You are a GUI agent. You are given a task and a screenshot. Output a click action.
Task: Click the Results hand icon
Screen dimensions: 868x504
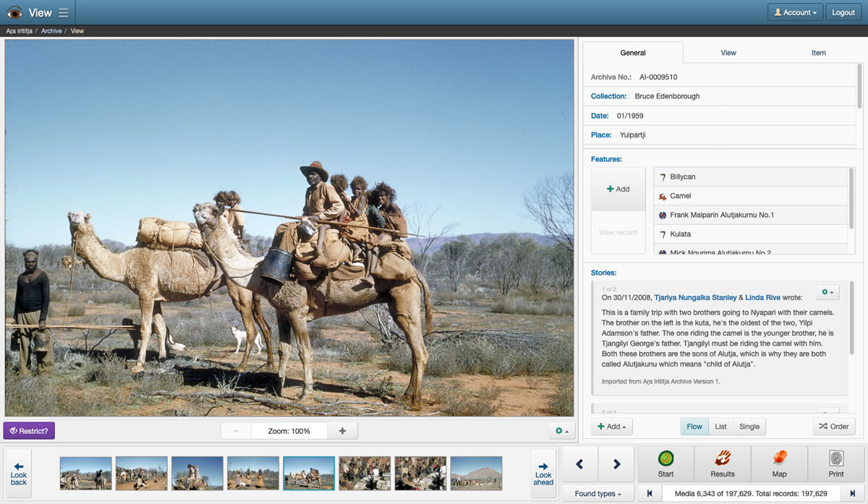point(723,458)
